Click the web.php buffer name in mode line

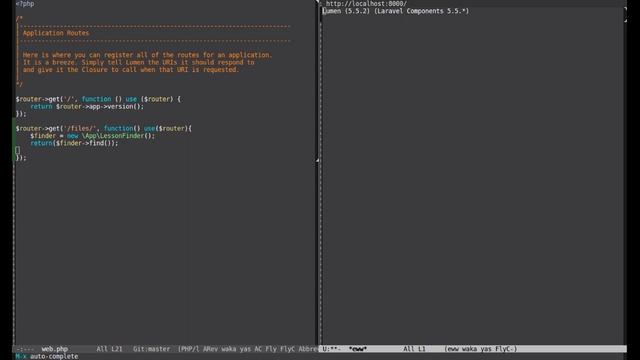click(55, 349)
